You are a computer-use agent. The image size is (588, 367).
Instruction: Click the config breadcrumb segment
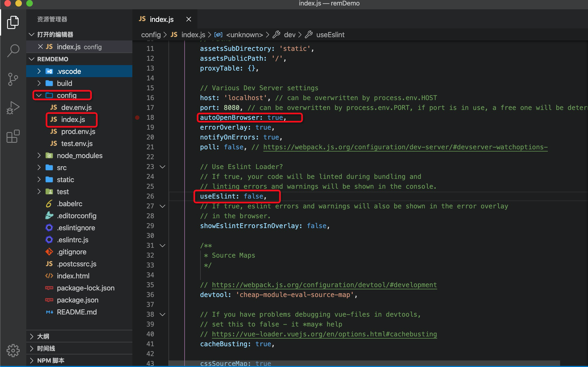click(x=151, y=35)
